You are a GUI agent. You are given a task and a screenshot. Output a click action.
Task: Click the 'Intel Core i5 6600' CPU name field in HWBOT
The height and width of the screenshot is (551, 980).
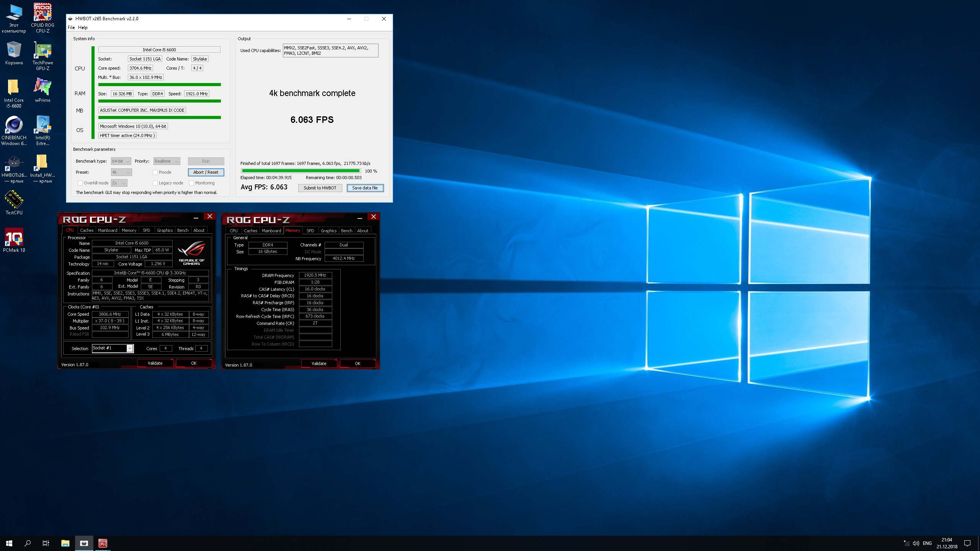[159, 50]
